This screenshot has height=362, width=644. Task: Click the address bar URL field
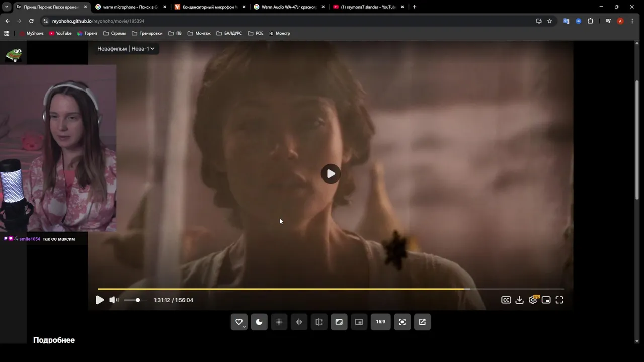pyautogui.click(x=292, y=21)
